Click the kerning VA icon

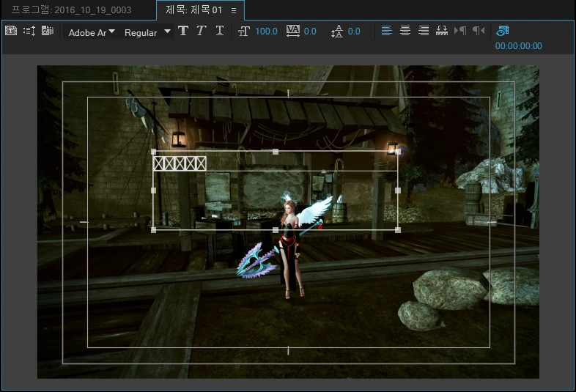tap(293, 32)
